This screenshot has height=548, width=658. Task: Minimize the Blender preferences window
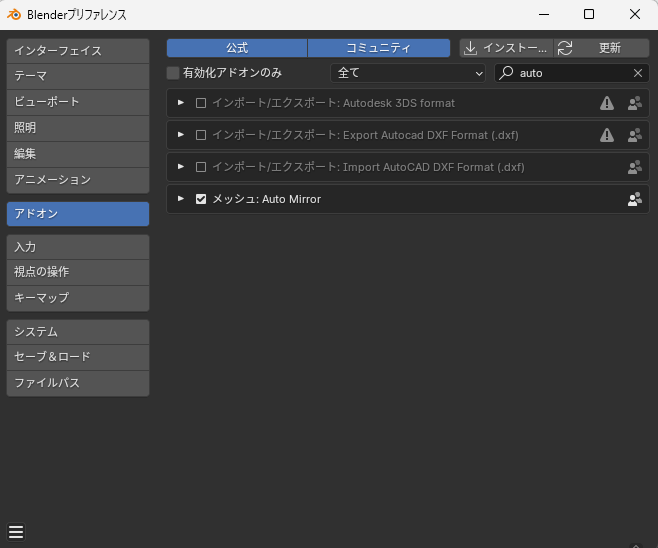(x=544, y=14)
